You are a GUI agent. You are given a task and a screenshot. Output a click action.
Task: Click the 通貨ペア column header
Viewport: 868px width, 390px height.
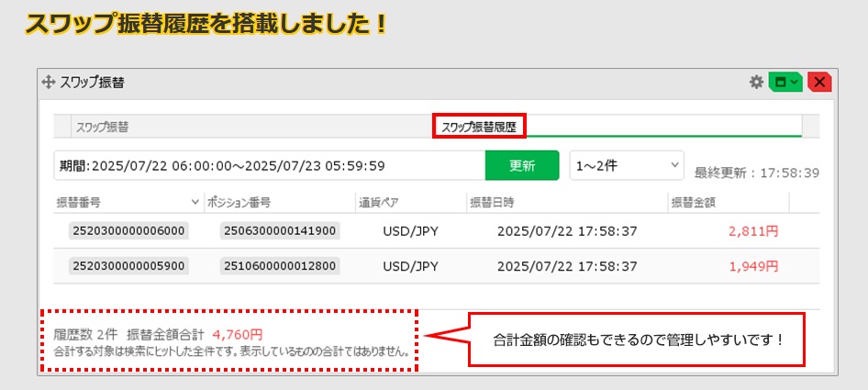[x=411, y=203]
